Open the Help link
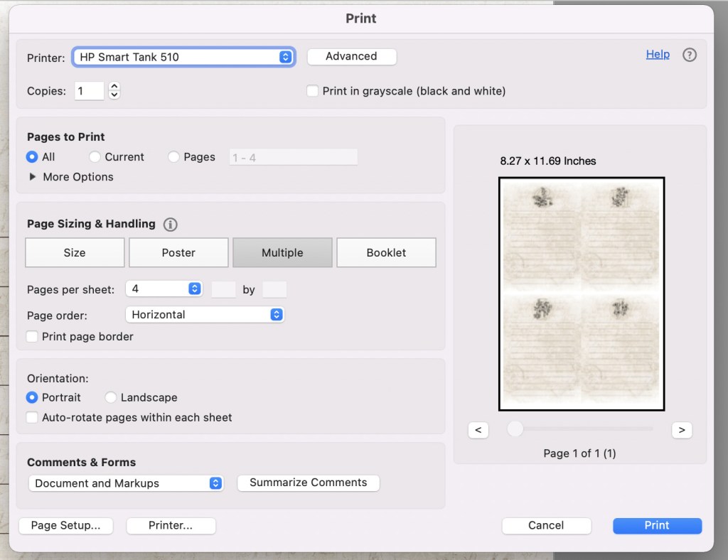Screen dimensions: 728x560 pyautogui.click(x=658, y=54)
